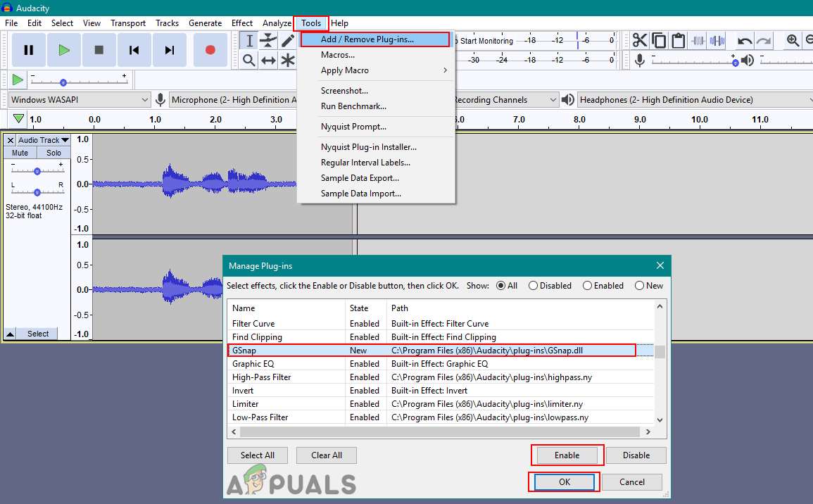
Task: Select the Draw (pencil) tool
Action: (x=287, y=40)
